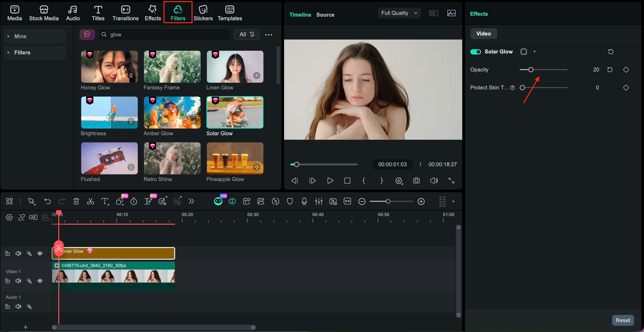
Task: Delete the selected clip with the trash icon
Action: coord(76,201)
